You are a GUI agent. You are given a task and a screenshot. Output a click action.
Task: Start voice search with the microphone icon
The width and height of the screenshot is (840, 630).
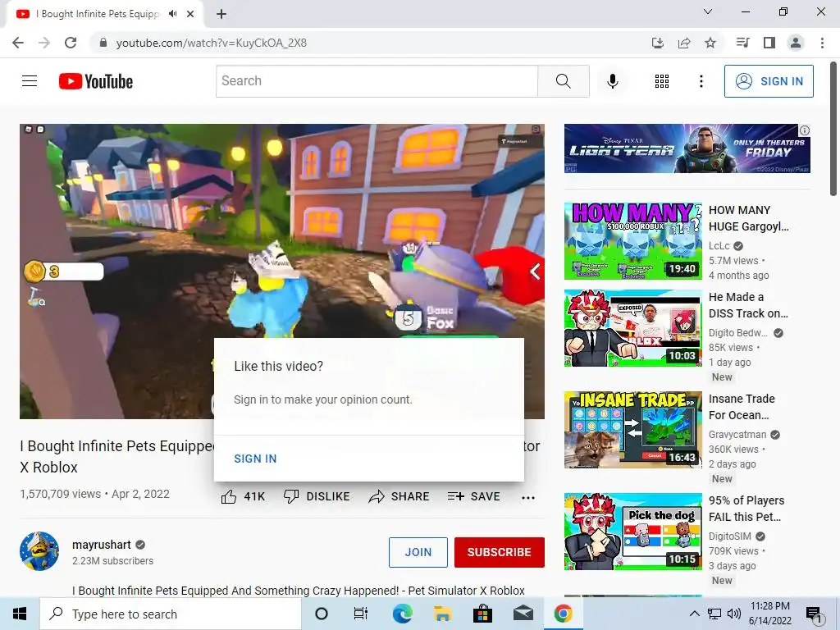tap(612, 81)
